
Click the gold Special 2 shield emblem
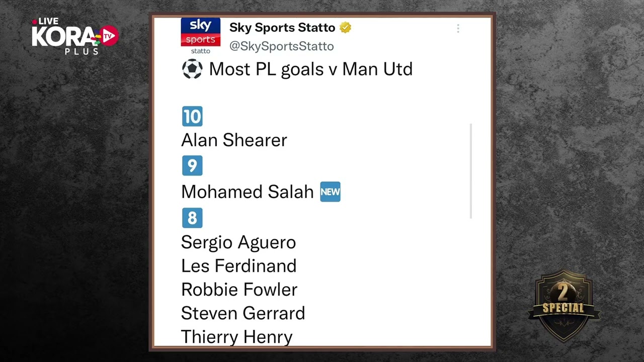564,306
